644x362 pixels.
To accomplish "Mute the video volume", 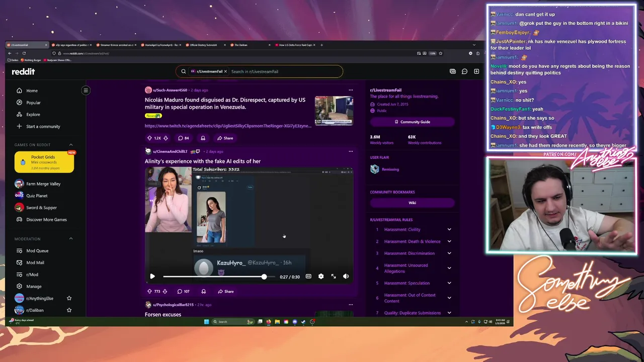I will 346,277.
